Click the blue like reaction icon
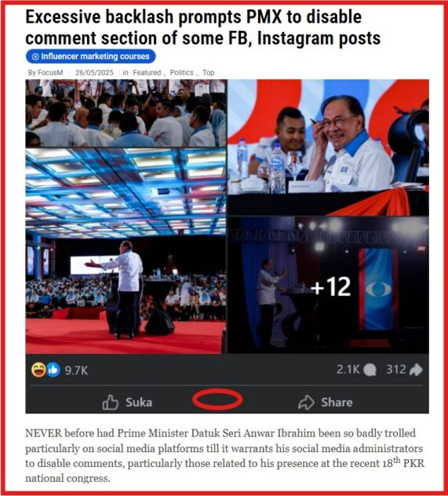 click(53, 370)
